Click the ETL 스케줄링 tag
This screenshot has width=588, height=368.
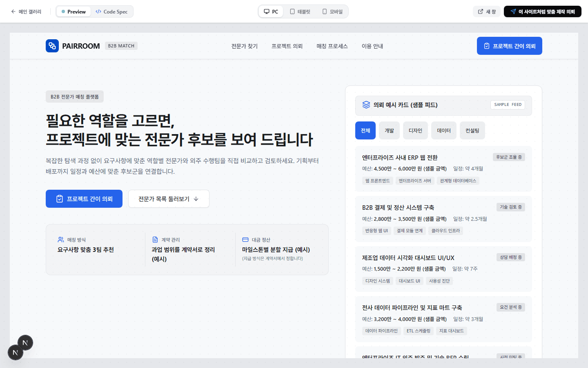tap(419, 331)
